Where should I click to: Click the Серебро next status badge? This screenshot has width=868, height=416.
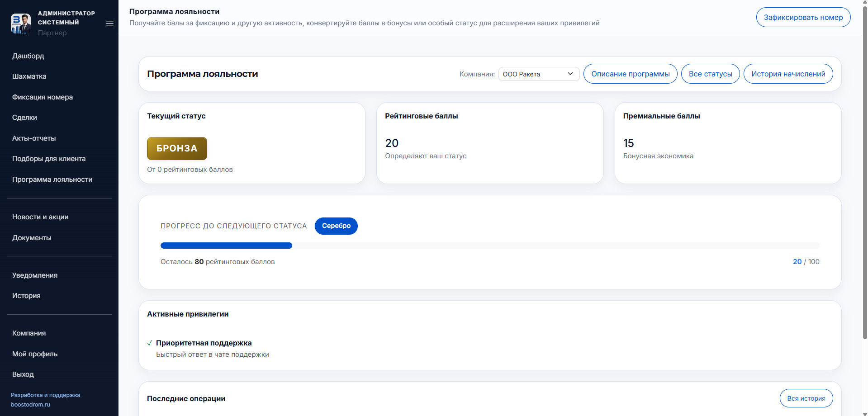coord(336,226)
